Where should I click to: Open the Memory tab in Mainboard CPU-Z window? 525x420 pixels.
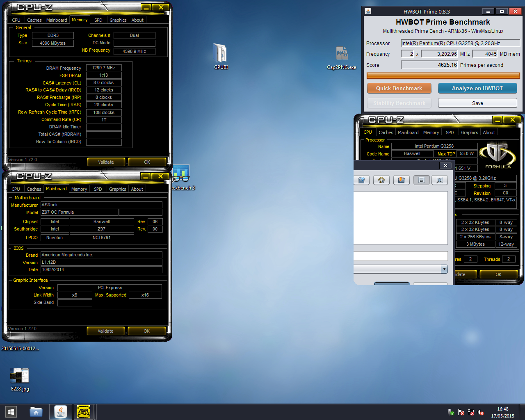tap(79, 189)
